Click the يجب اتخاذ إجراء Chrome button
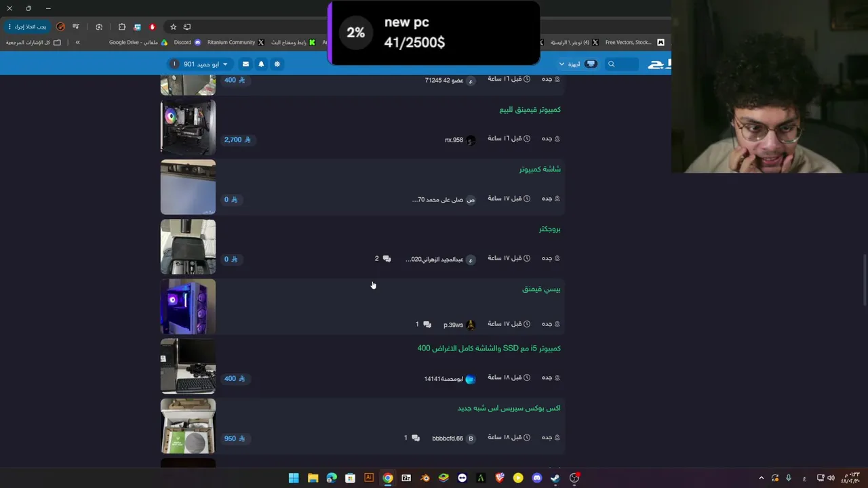 coord(28,26)
